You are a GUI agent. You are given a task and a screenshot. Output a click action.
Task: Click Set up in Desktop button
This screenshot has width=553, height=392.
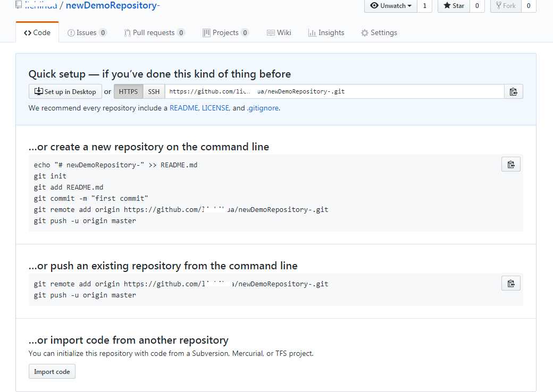pyautogui.click(x=65, y=91)
